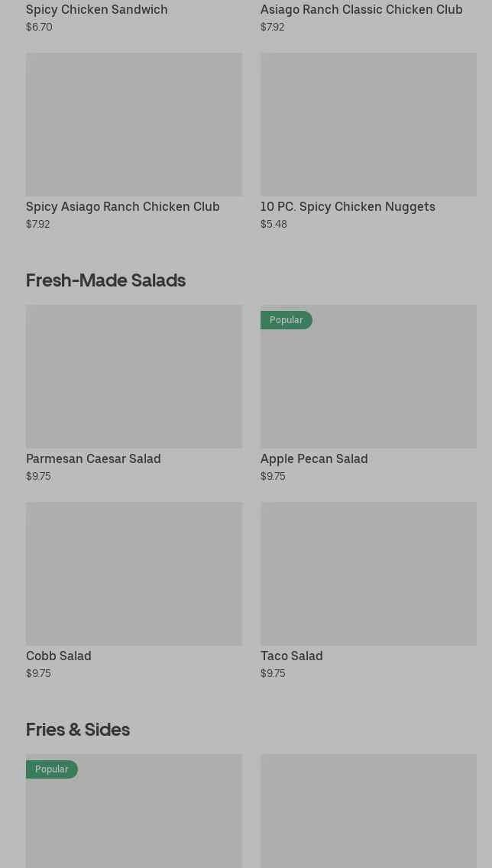Click the Apple Pecan Salad photo

click(x=368, y=382)
